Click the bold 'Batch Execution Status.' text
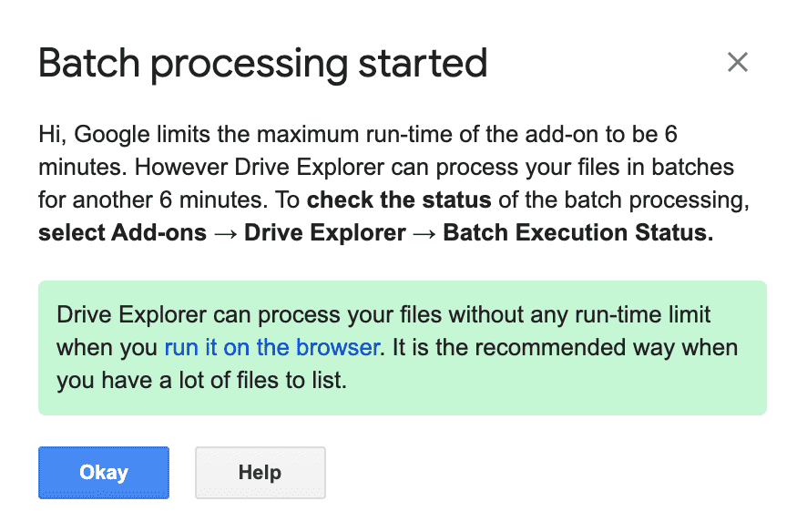 click(x=578, y=232)
